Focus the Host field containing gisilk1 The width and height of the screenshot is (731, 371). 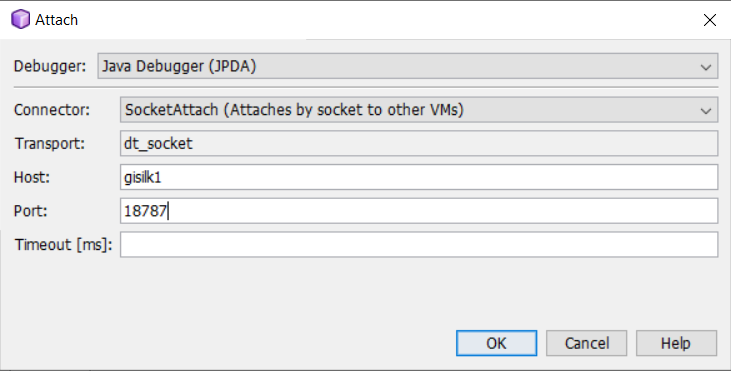(x=419, y=177)
